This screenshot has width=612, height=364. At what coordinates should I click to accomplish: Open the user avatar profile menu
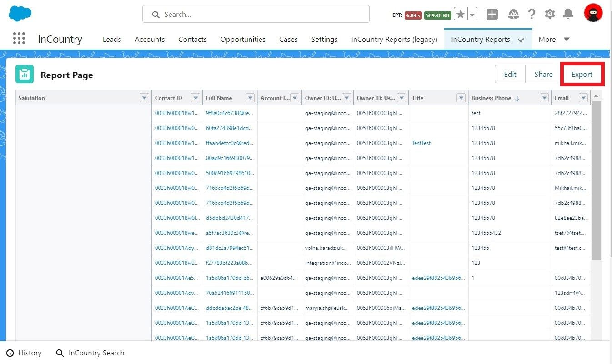pos(593,13)
